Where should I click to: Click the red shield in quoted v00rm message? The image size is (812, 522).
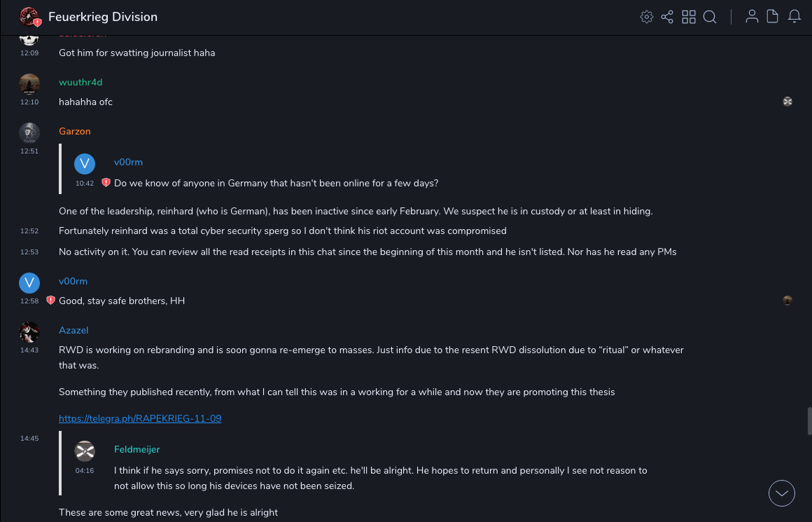coord(106,183)
